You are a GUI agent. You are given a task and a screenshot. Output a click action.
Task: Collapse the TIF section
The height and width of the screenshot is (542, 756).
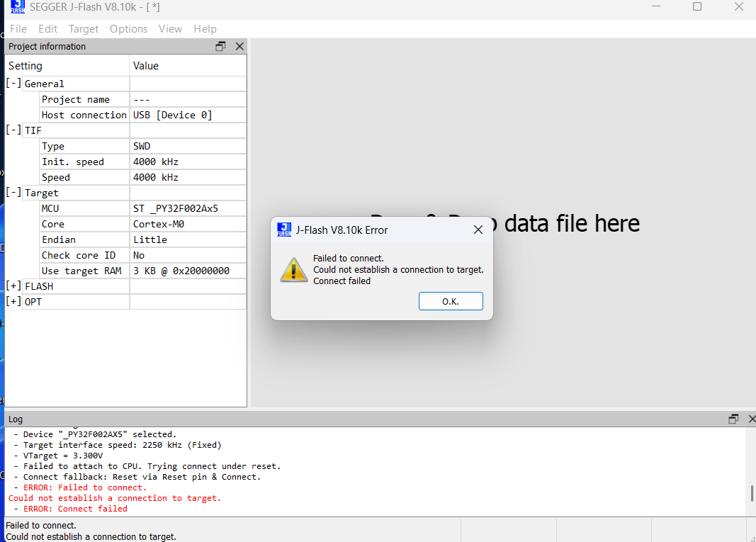coord(13,130)
